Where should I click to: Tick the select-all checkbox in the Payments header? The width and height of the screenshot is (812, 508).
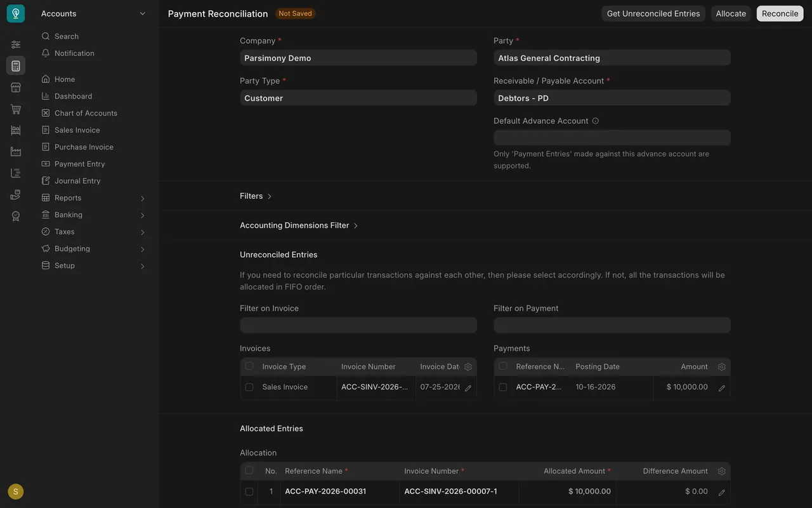point(503,366)
